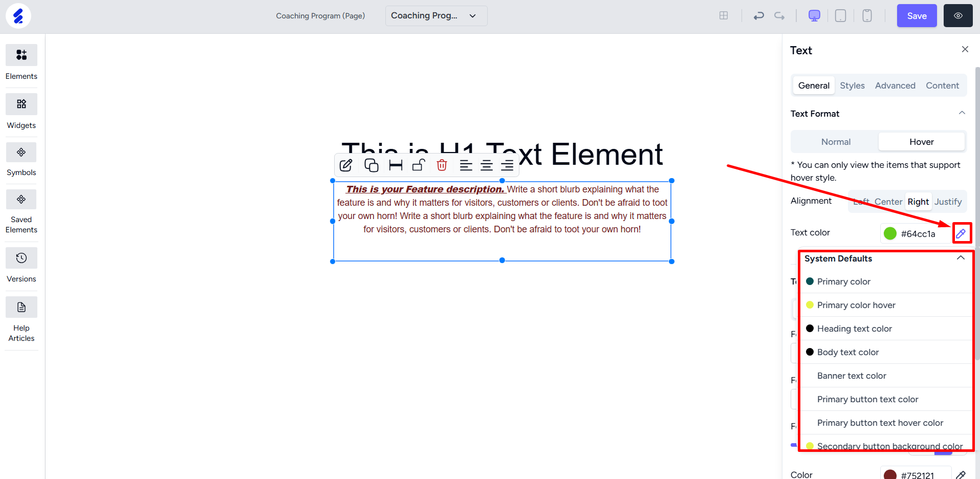Save the page
The height and width of the screenshot is (479, 980).
click(917, 16)
